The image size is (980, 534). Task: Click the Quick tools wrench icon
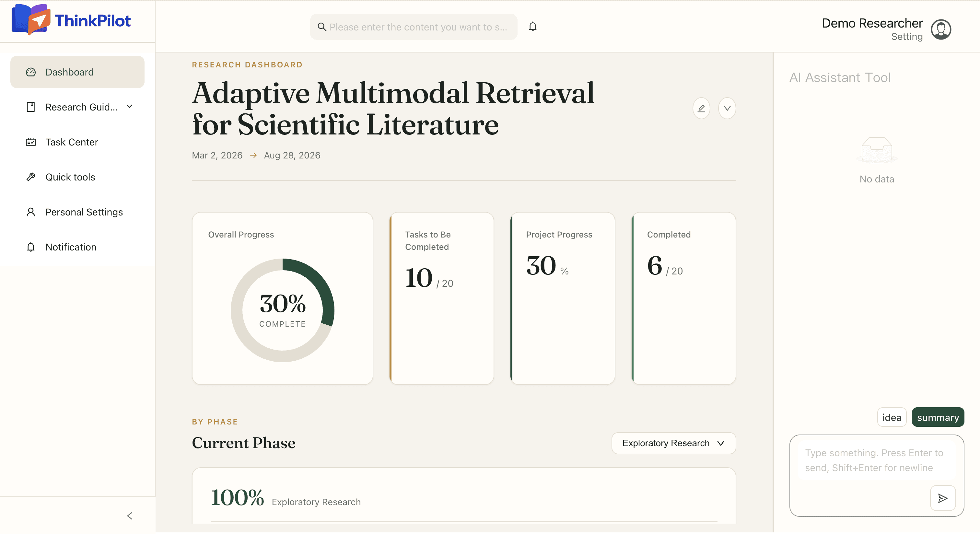point(31,177)
